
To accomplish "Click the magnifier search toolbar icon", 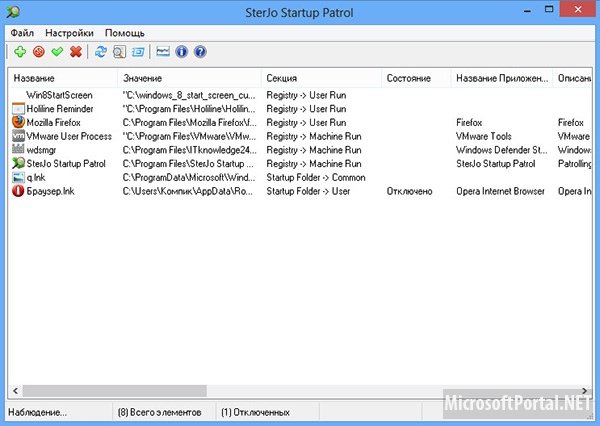I will pyautogui.click(x=119, y=52).
